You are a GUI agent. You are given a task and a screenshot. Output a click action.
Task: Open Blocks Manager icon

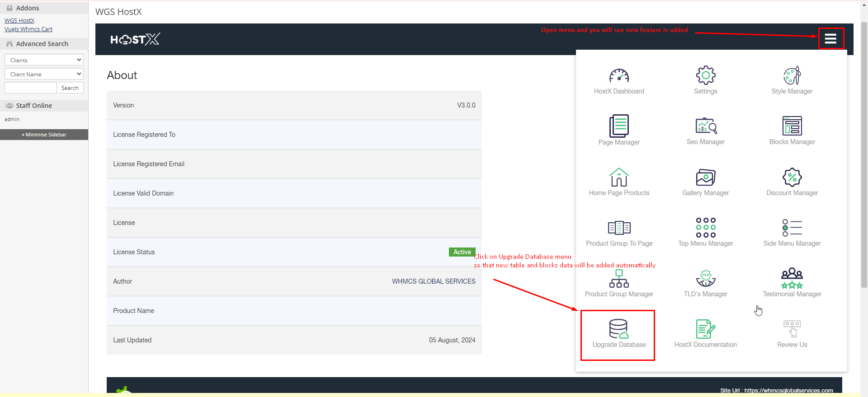[x=792, y=126]
